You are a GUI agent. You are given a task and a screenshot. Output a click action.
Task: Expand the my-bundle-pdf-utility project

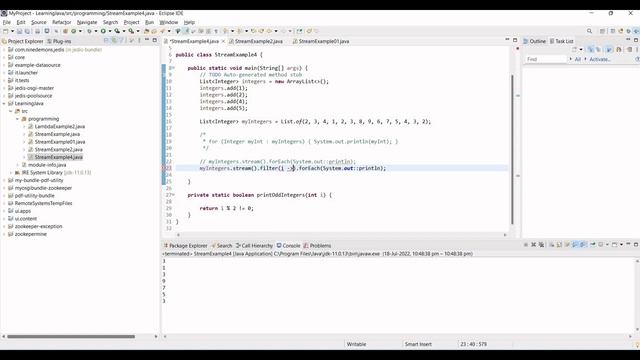(x=4, y=180)
